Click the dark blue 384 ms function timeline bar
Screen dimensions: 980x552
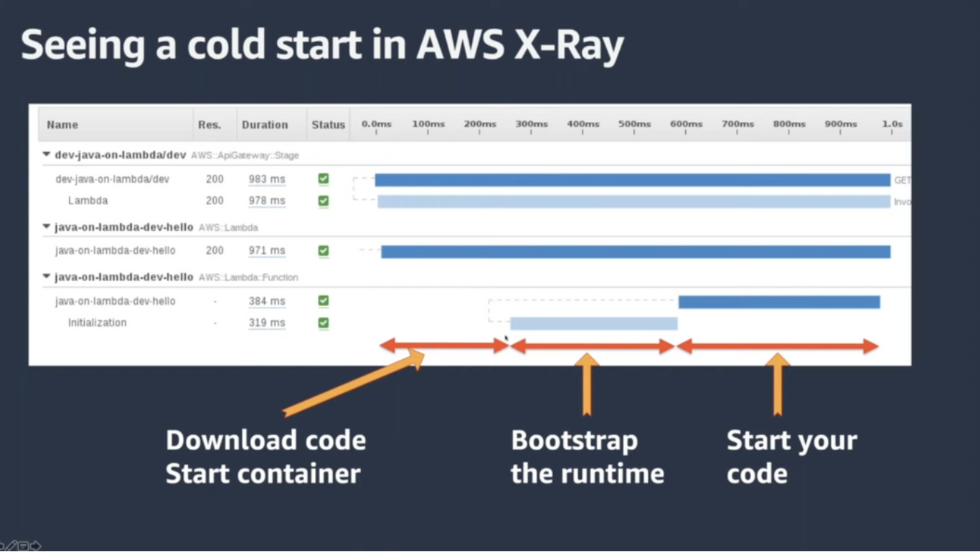coord(779,302)
